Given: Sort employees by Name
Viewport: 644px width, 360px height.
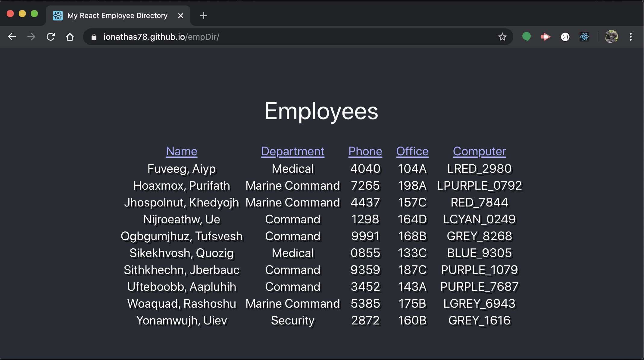Looking at the screenshot, I should pyautogui.click(x=181, y=151).
